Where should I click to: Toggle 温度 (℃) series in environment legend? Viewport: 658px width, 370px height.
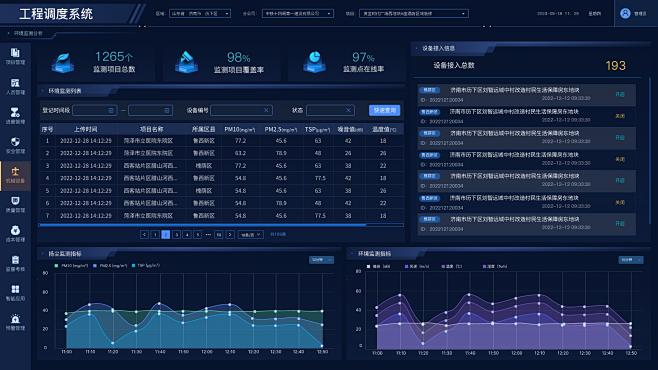(452, 266)
